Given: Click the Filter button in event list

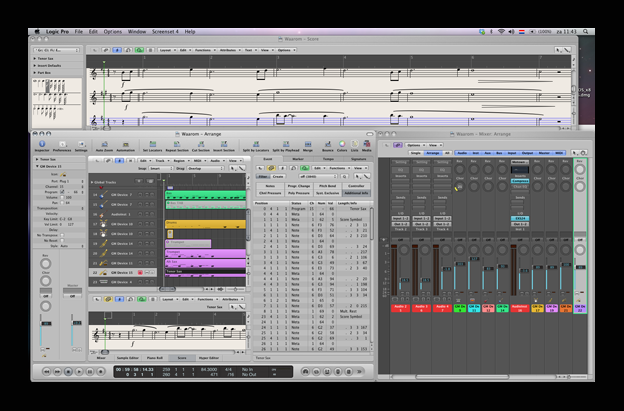Looking at the screenshot, I should pos(262,176).
